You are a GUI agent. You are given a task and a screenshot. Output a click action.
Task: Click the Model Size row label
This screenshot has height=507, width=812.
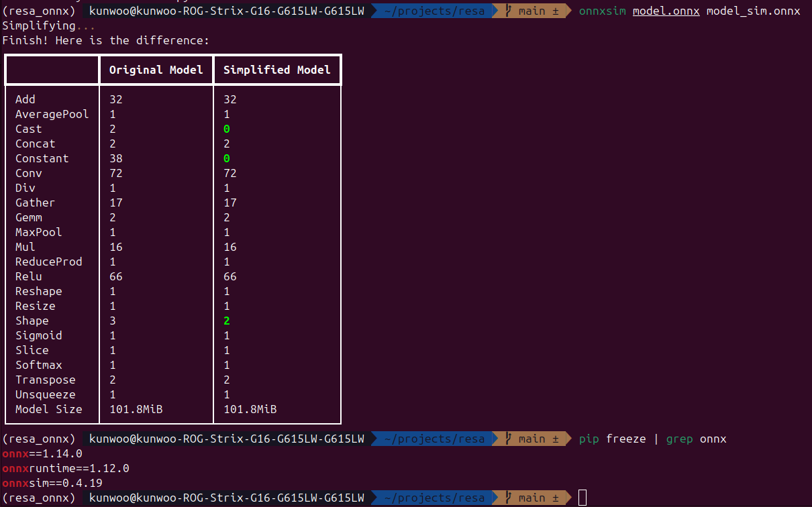point(49,409)
